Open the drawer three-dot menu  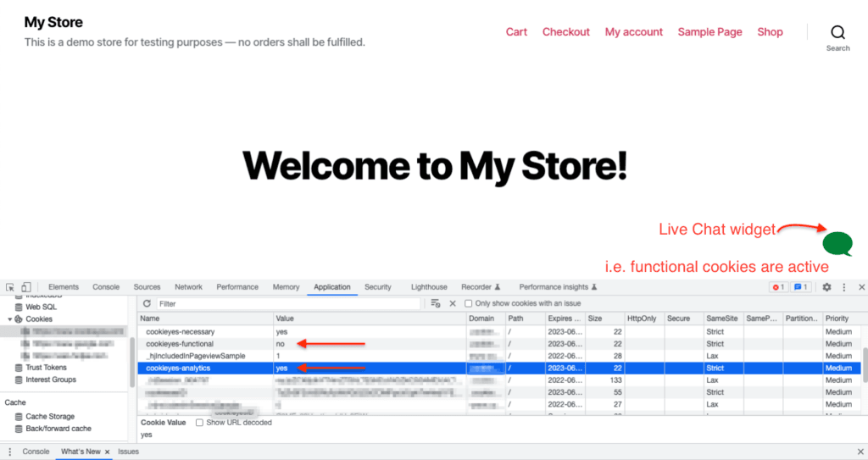coord(9,452)
